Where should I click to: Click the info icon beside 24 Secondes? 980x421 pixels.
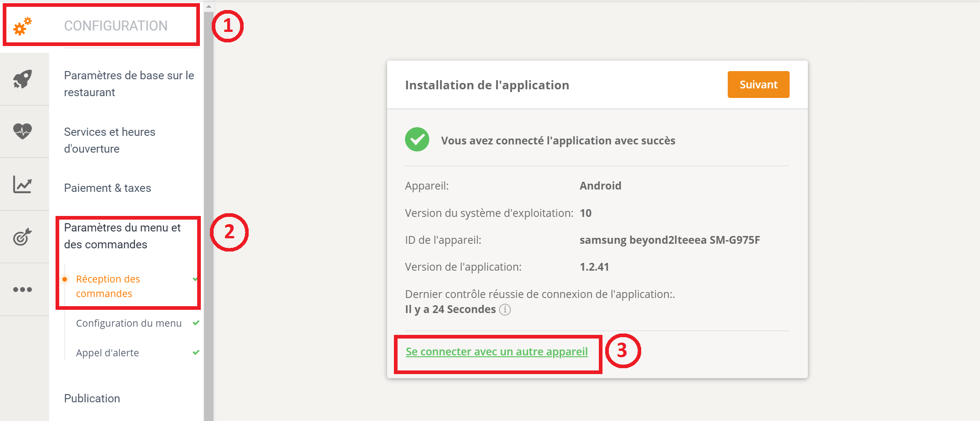tap(505, 309)
